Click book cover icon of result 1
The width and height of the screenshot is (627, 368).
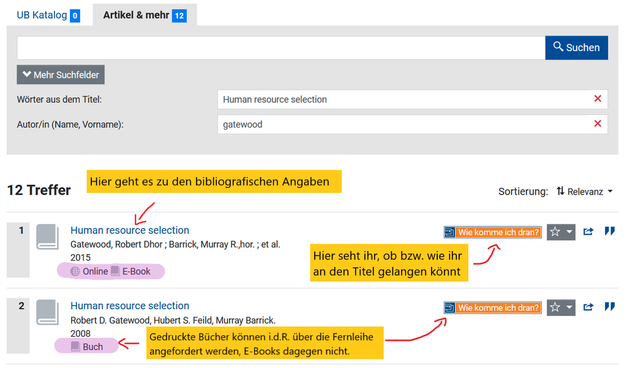[x=48, y=237]
